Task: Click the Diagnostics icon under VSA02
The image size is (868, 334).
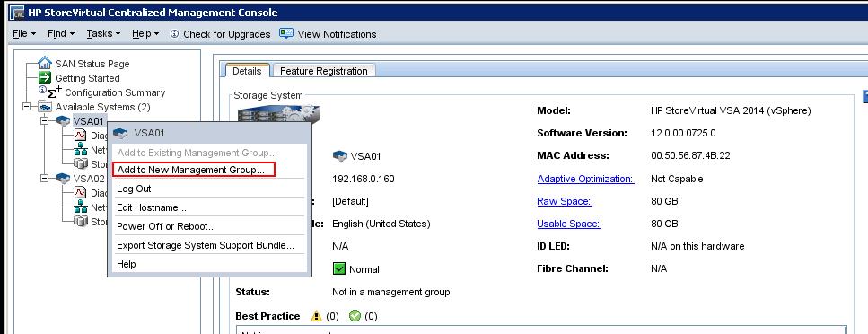Action: click(80, 192)
